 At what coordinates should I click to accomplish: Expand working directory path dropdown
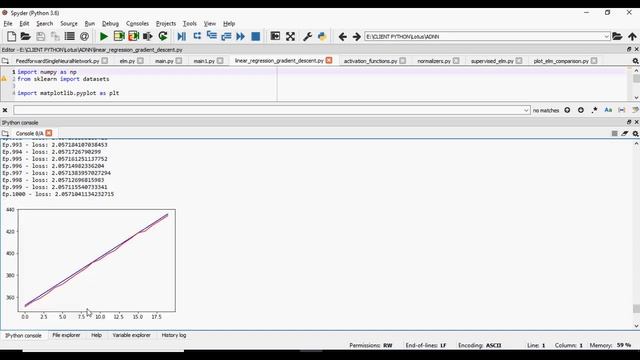pos(607,37)
